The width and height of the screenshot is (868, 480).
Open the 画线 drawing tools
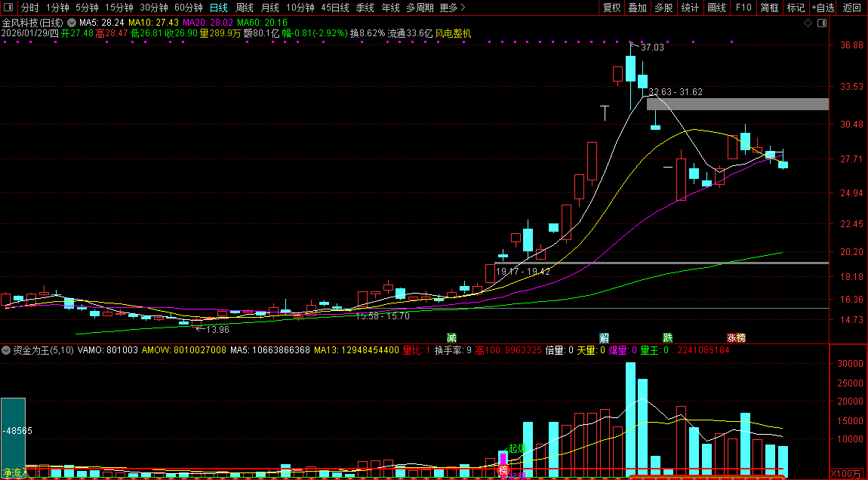716,8
